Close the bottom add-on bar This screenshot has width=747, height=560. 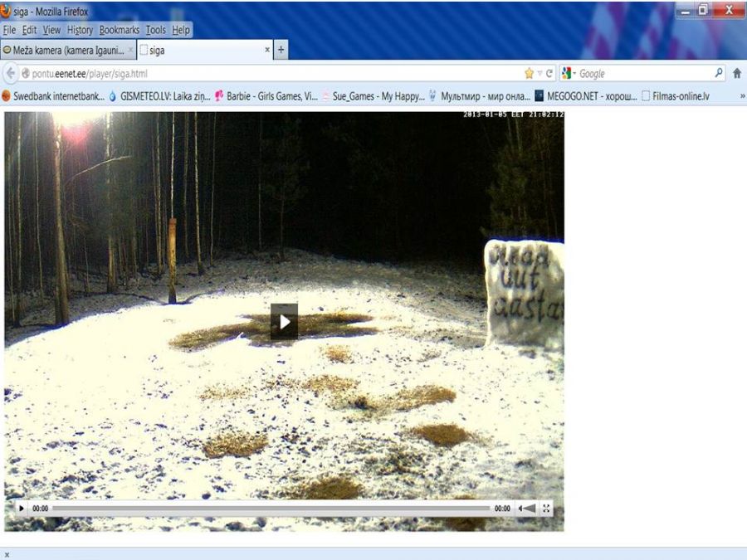(7, 555)
